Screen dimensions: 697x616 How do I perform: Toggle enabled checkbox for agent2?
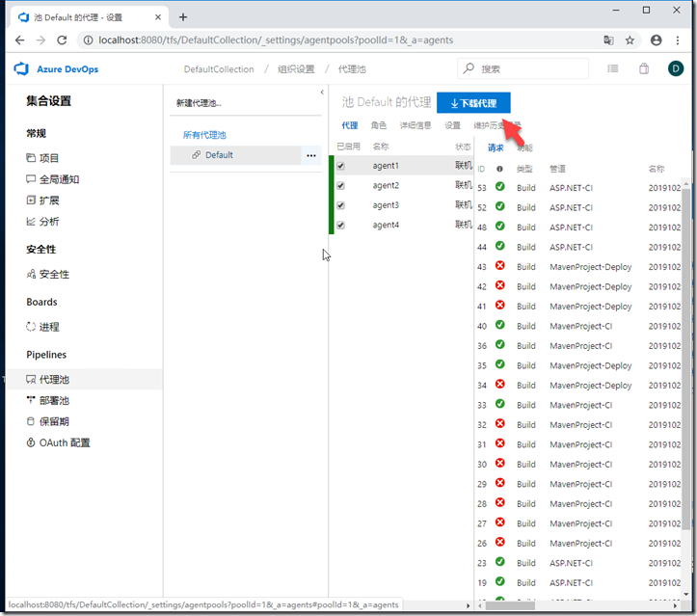pos(340,186)
